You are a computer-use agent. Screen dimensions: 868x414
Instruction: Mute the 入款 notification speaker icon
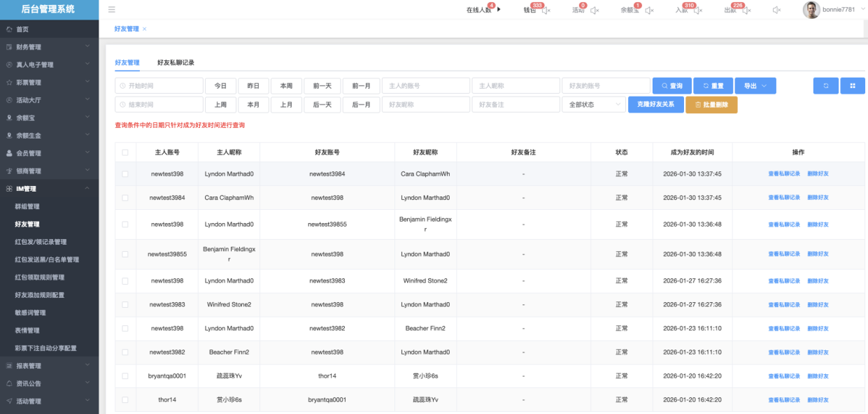point(697,10)
